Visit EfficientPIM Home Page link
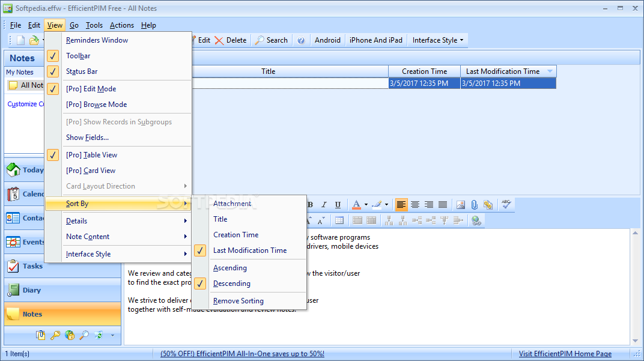This screenshot has height=361, width=644. click(x=565, y=354)
